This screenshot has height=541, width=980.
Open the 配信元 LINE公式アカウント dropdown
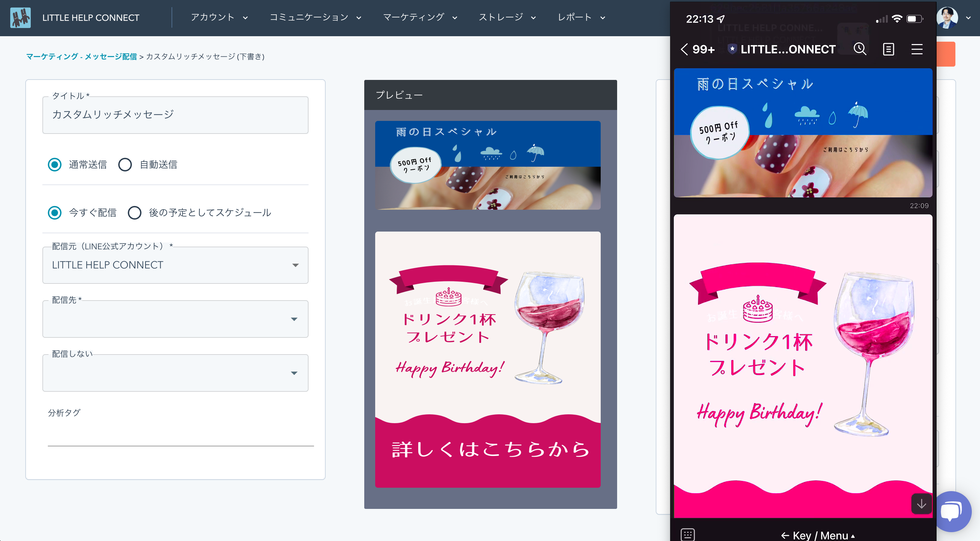(175, 265)
